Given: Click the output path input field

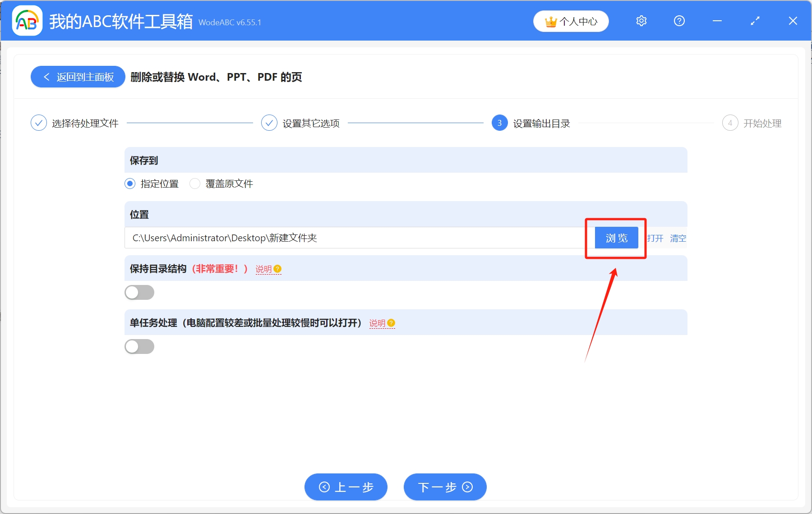Looking at the screenshot, I should tap(352, 238).
